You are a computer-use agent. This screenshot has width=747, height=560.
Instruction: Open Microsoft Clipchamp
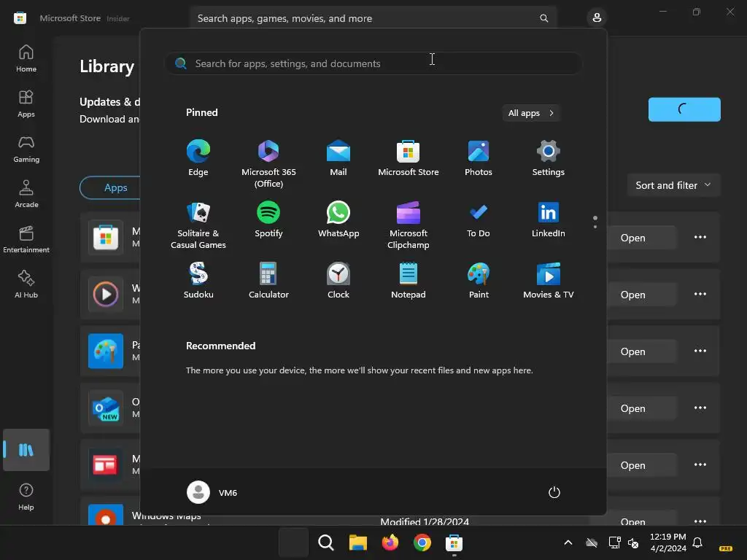[409, 225]
